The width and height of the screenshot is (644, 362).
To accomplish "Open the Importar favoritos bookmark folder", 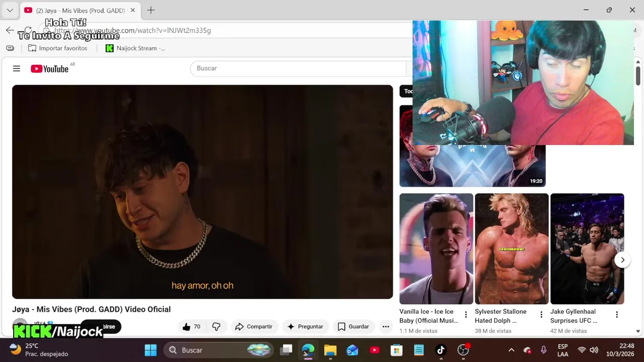I will (x=57, y=48).
